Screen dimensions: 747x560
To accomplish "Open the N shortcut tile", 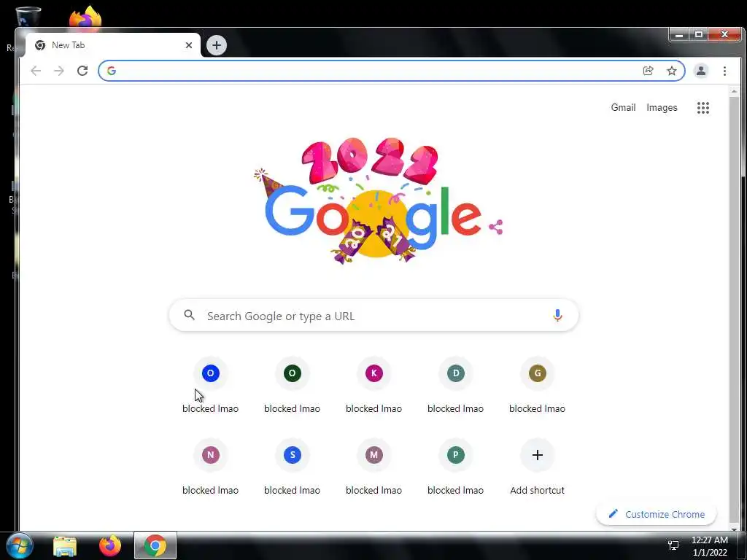I will coord(211,467).
